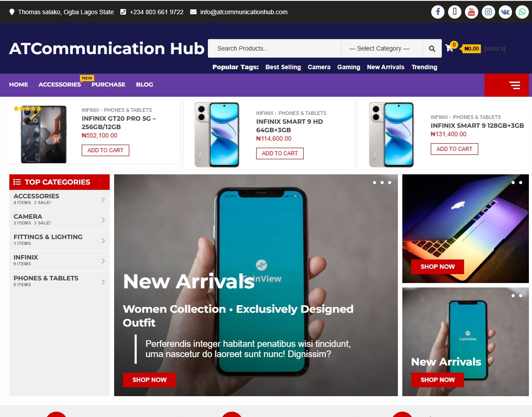Expand the Accessories category chevron
The image size is (532, 417).
pos(103,200)
